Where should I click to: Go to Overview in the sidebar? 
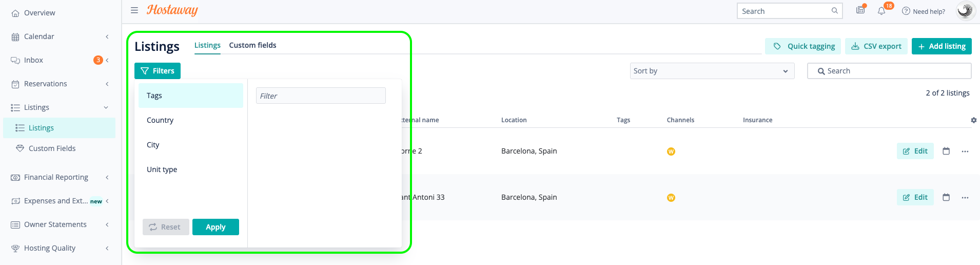(40, 13)
